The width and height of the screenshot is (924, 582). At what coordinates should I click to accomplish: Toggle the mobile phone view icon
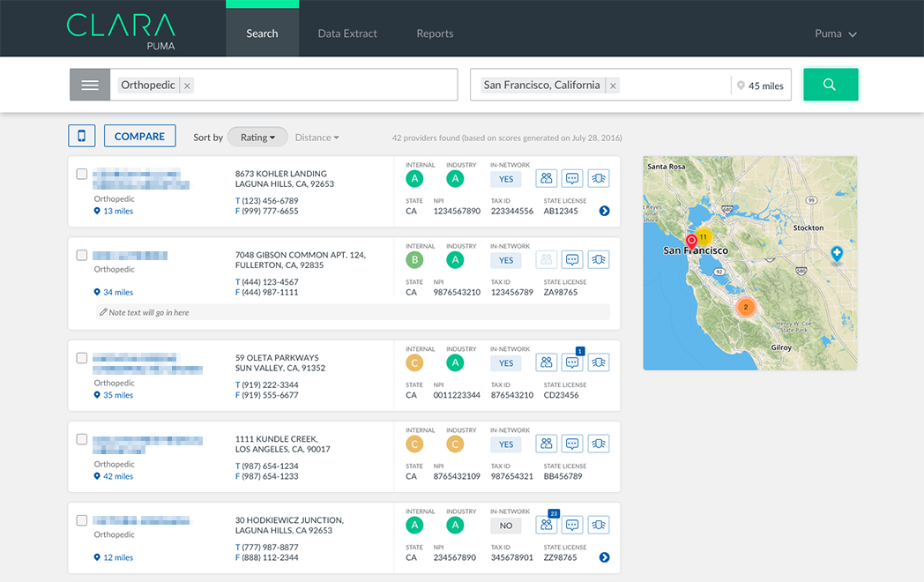coord(81,136)
